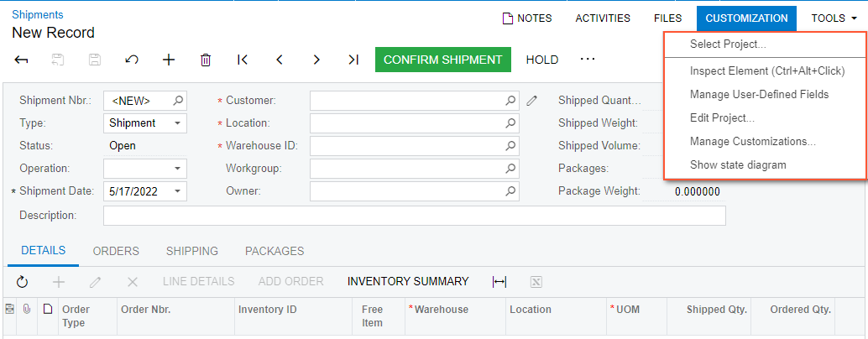The width and height of the screenshot is (868, 339).
Task: Switch to the Packages tab
Action: [275, 251]
